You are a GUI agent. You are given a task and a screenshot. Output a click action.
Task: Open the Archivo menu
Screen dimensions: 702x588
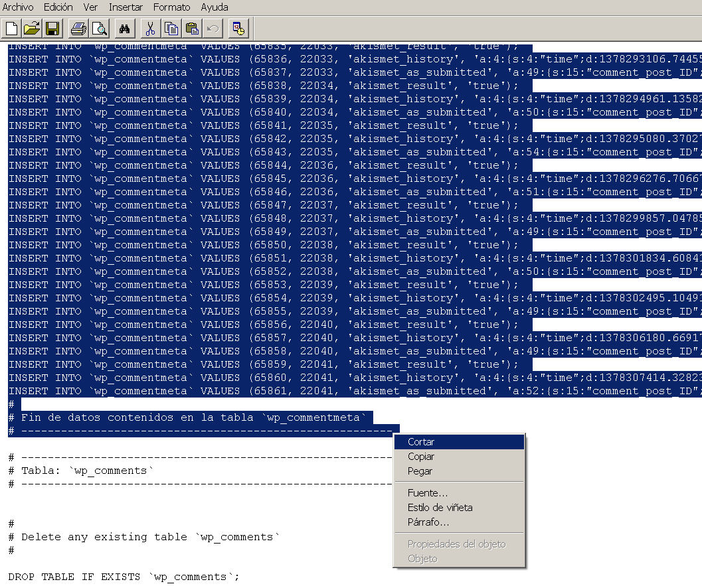click(18, 7)
